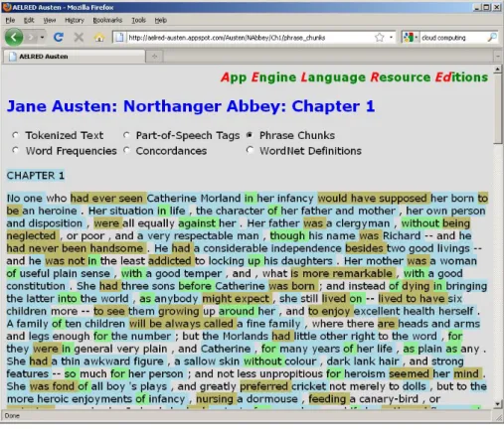Click the word "preferred" before cricket
Screen dimensions: 504x434
(263, 386)
